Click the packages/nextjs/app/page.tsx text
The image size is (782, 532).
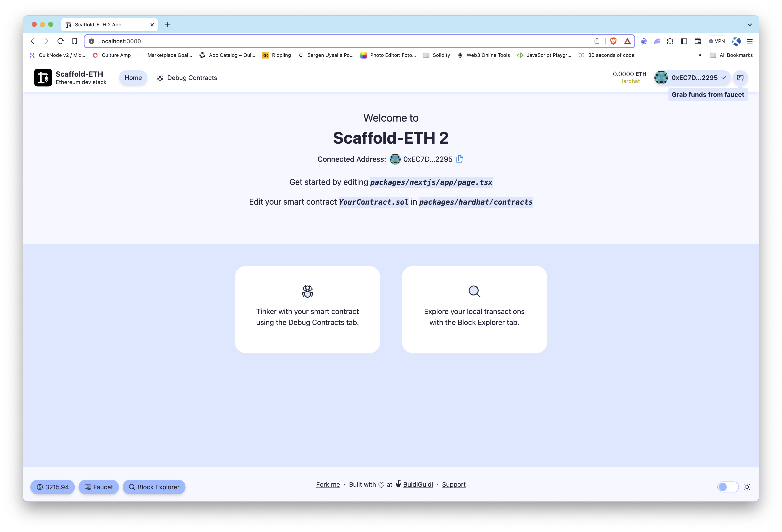click(x=431, y=182)
